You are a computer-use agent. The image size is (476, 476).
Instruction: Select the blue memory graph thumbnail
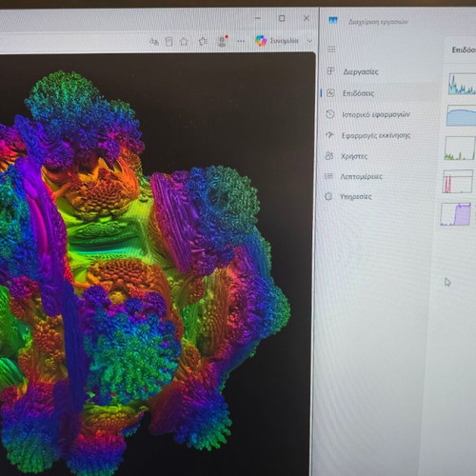click(461, 115)
